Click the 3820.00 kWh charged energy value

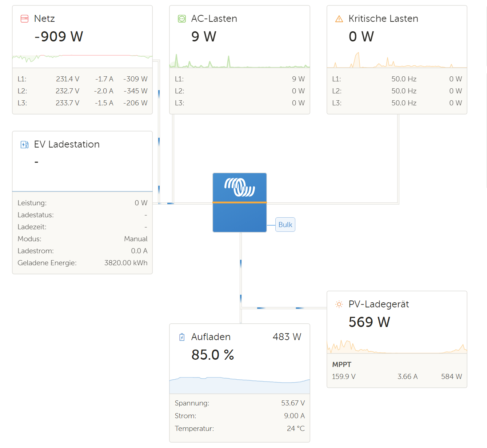click(126, 263)
